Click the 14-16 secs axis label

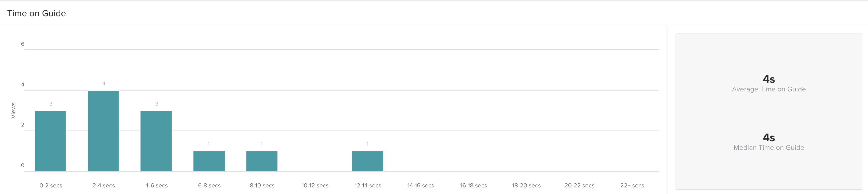(421, 186)
